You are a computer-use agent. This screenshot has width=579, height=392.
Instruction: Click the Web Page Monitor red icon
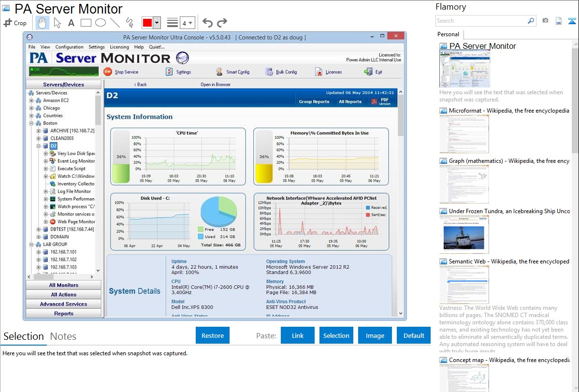point(53,222)
